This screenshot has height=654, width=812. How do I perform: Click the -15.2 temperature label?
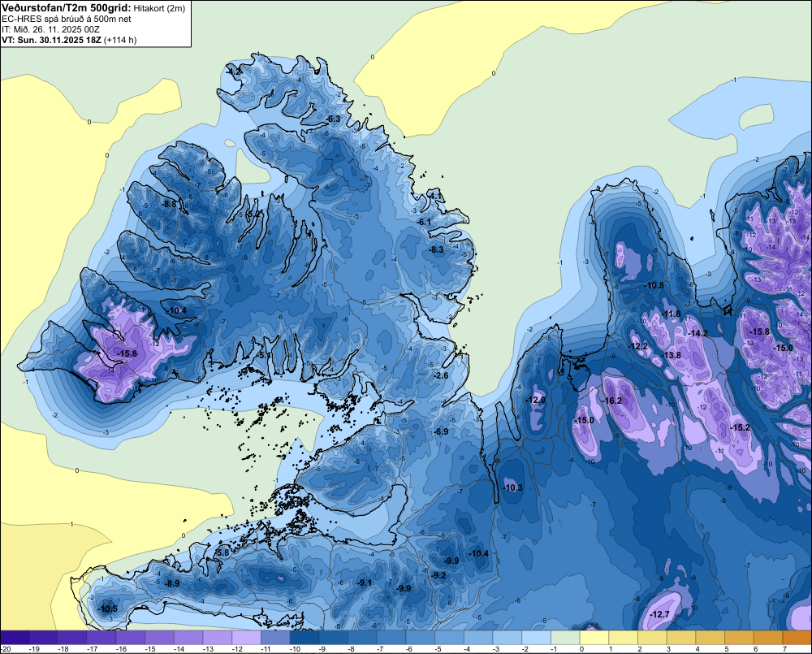coord(741,427)
